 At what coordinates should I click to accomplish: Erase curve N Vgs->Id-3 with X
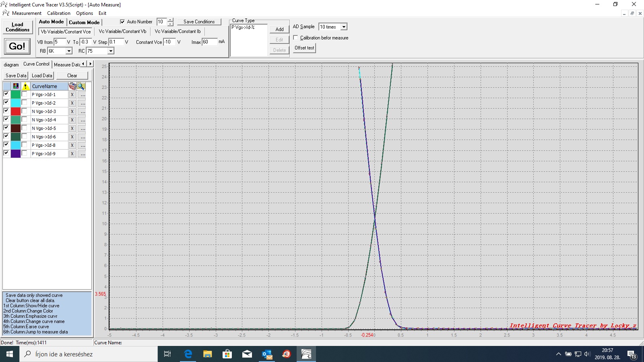tap(72, 111)
